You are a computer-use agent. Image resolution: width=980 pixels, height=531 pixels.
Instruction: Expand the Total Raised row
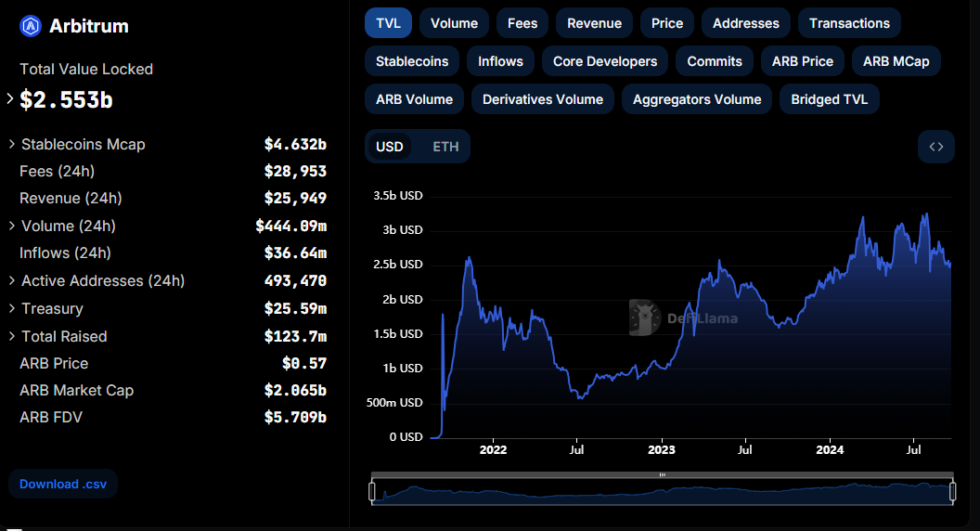(12, 336)
